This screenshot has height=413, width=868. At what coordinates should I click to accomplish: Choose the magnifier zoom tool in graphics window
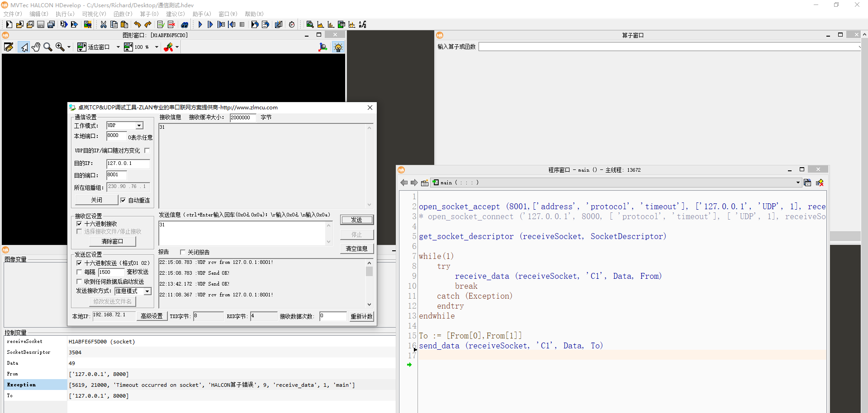point(47,47)
